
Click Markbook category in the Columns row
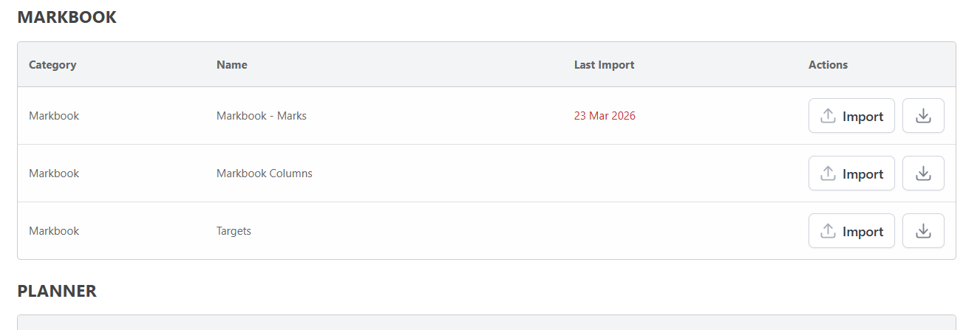54,173
